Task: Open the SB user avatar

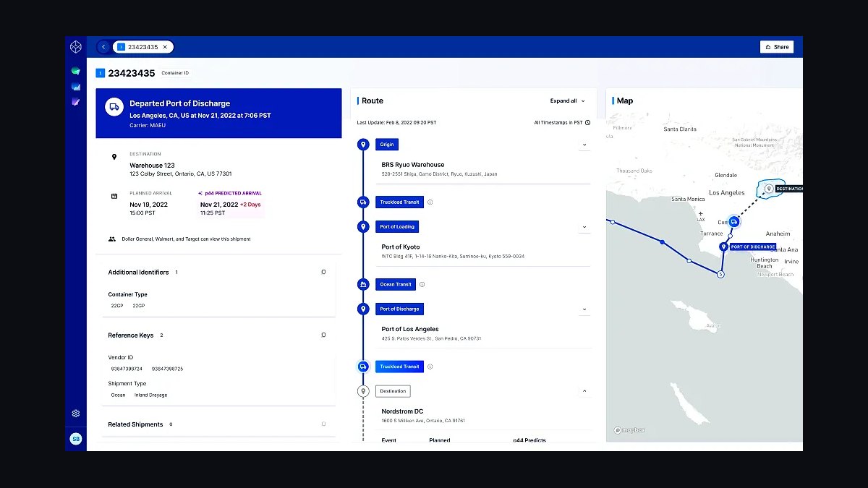Action: [x=76, y=439]
